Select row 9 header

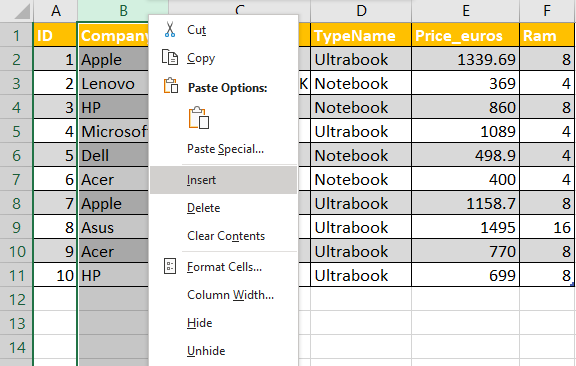pos(17,227)
